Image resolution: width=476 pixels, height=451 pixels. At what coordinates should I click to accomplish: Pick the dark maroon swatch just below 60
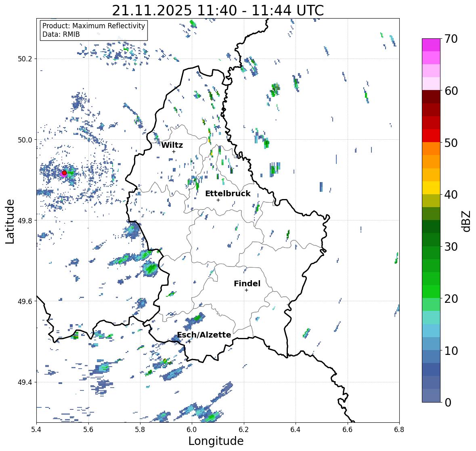(431, 97)
